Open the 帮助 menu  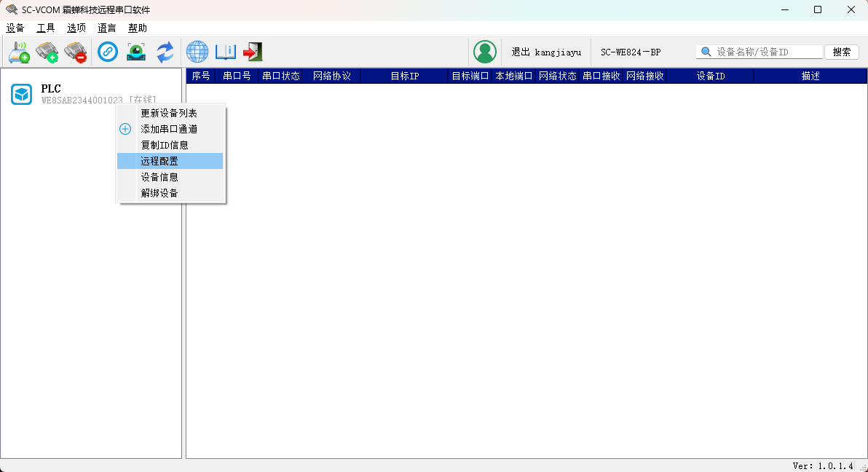click(x=138, y=28)
